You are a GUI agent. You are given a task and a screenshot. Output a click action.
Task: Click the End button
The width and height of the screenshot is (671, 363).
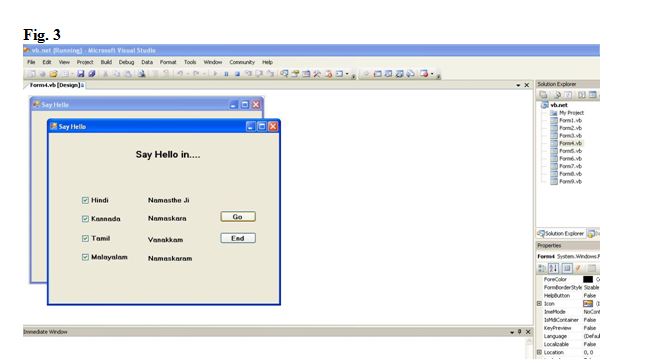tap(238, 238)
